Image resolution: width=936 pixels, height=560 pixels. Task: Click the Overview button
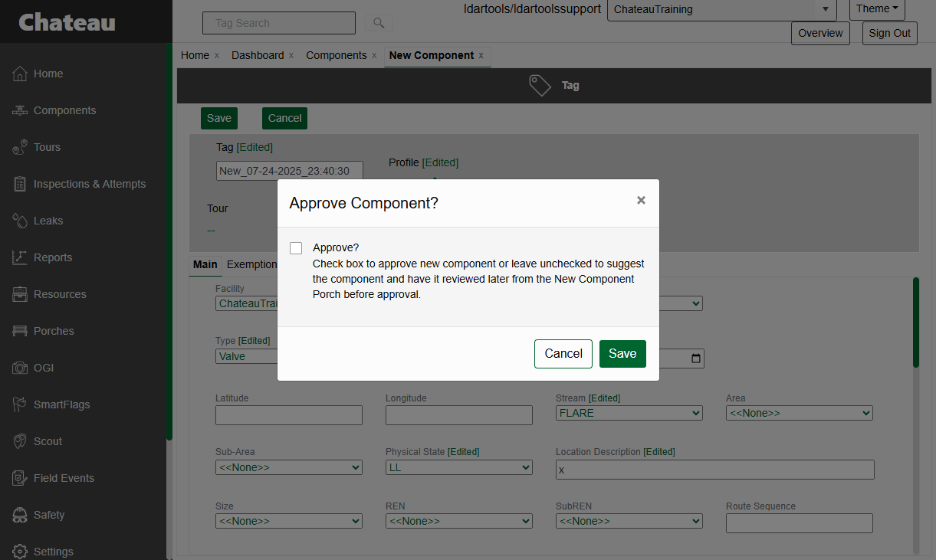(x=820, y=33)
